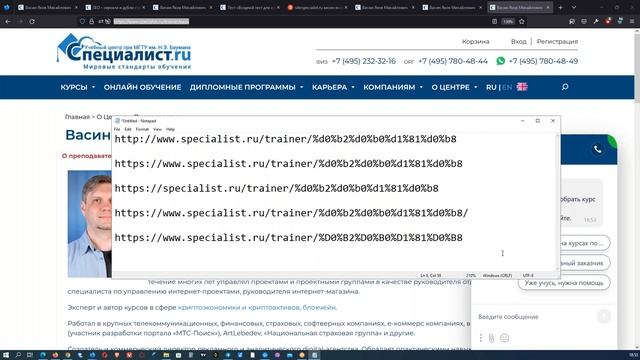The image size is (640, 360).
Task: Click the browser page vertical scrollbar
Action: click(637, 188)
